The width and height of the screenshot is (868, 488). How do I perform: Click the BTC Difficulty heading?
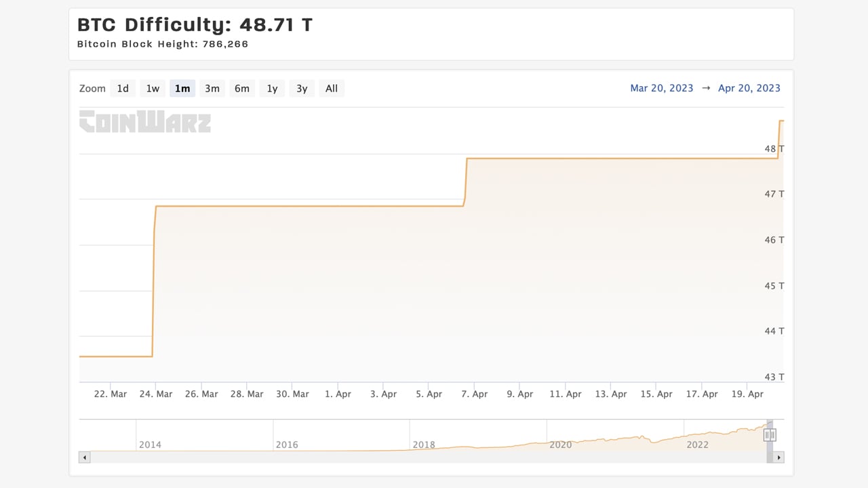coord(195,24)
